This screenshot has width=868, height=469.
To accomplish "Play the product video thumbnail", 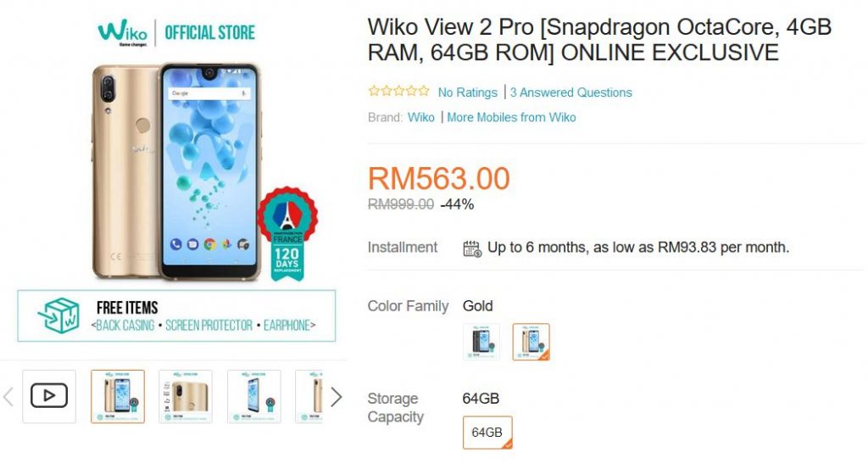I will coord(48,396).
